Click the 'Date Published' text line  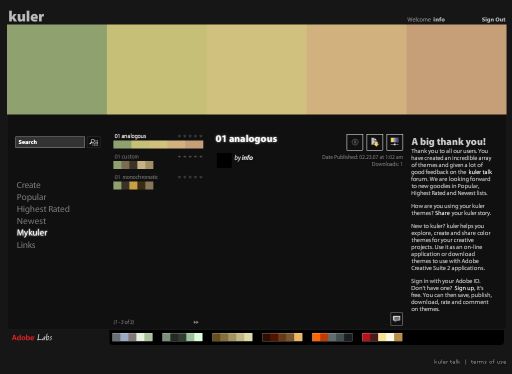pos(362,157)
